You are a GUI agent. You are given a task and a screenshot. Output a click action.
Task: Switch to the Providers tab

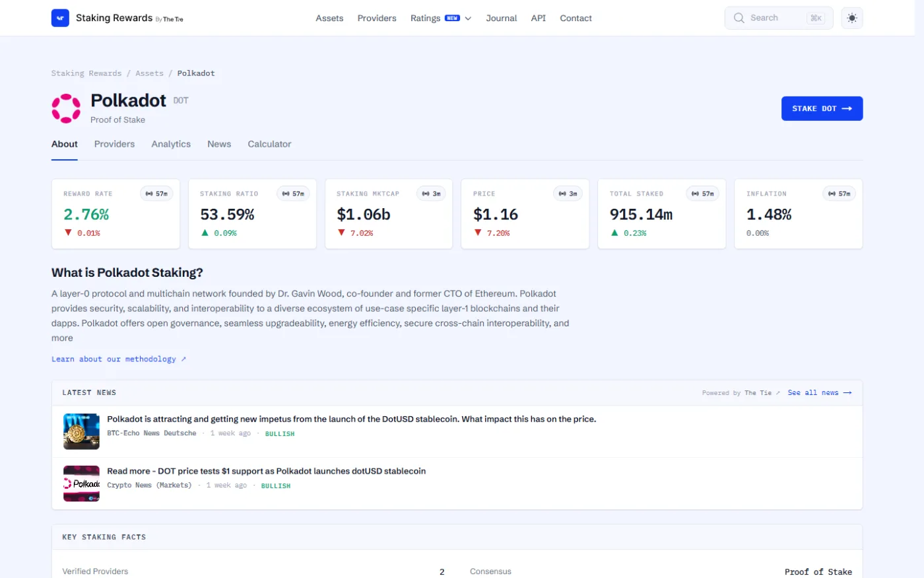click(114, 144)
